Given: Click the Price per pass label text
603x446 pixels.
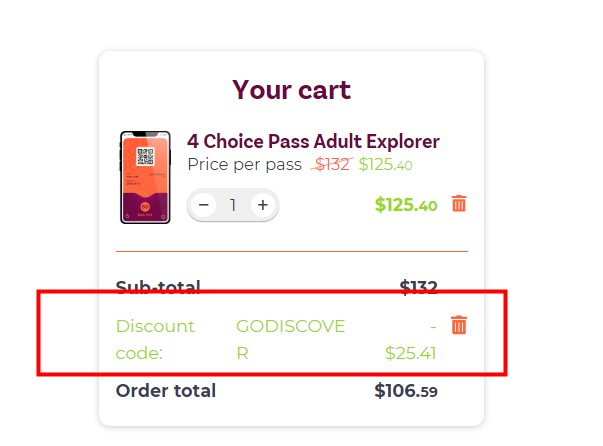Looking at the screenshot, I should pos(245,165).
